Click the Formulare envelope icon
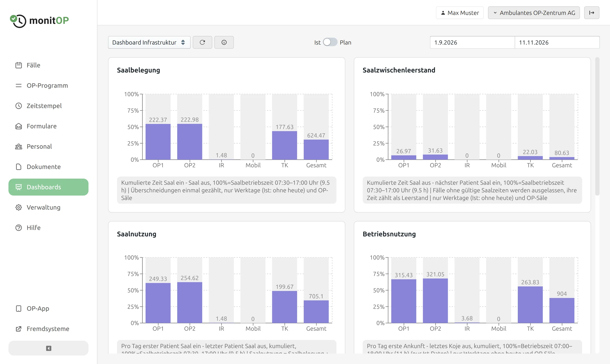610x364 pixels. click(19, 126)
